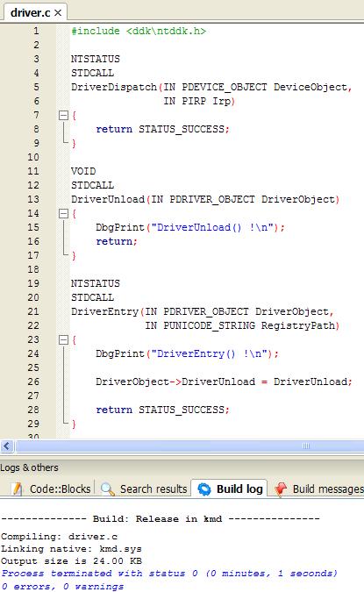Collapse the DriverDispatch function fold at line 7

point(63,115)
